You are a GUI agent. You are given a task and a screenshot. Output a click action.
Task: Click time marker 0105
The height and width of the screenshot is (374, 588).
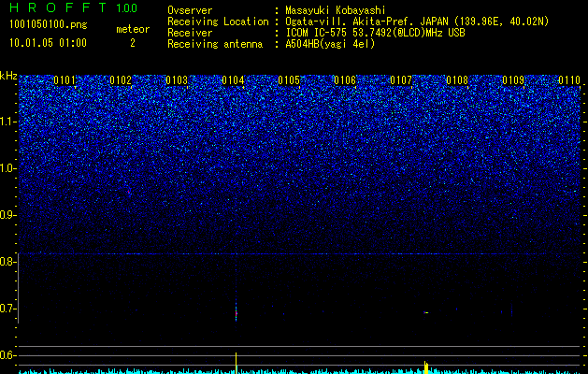tap(289, 80)
